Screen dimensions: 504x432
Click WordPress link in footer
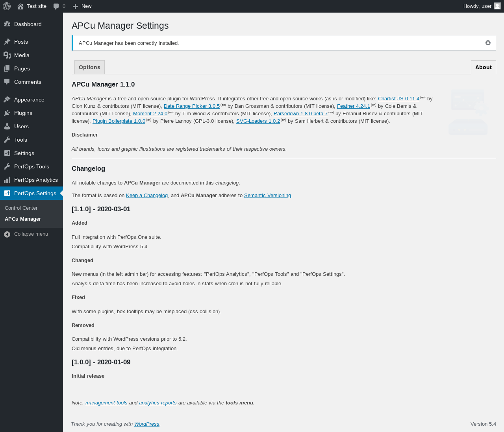(146, 424)
